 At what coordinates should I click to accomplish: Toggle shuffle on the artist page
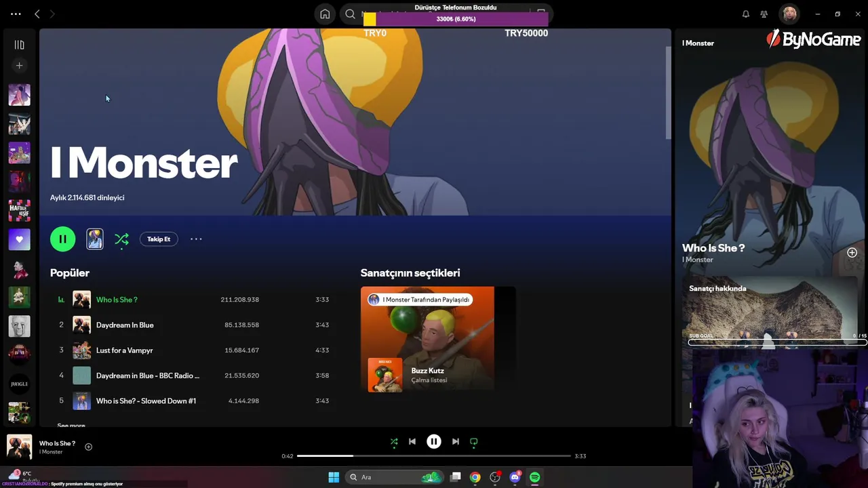point(121,239)
